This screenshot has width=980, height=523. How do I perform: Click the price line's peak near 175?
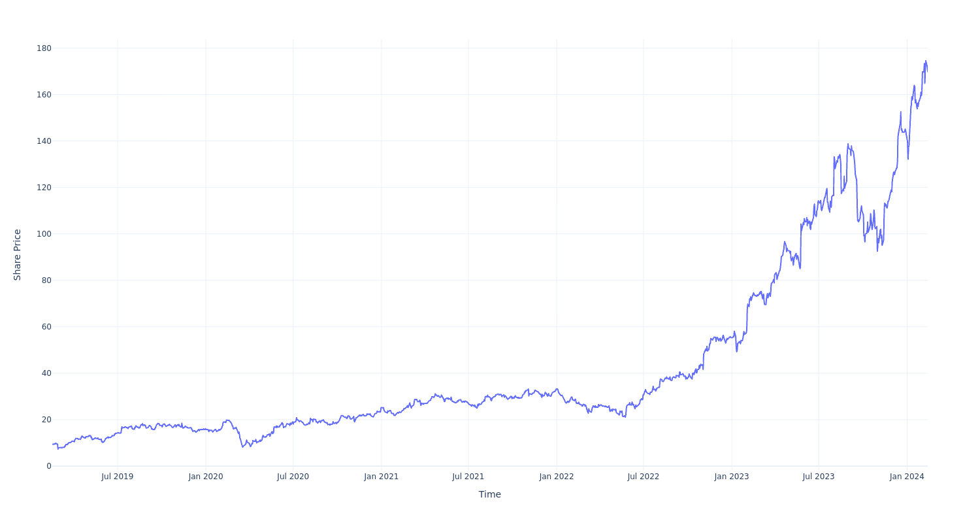coord(925,61)
